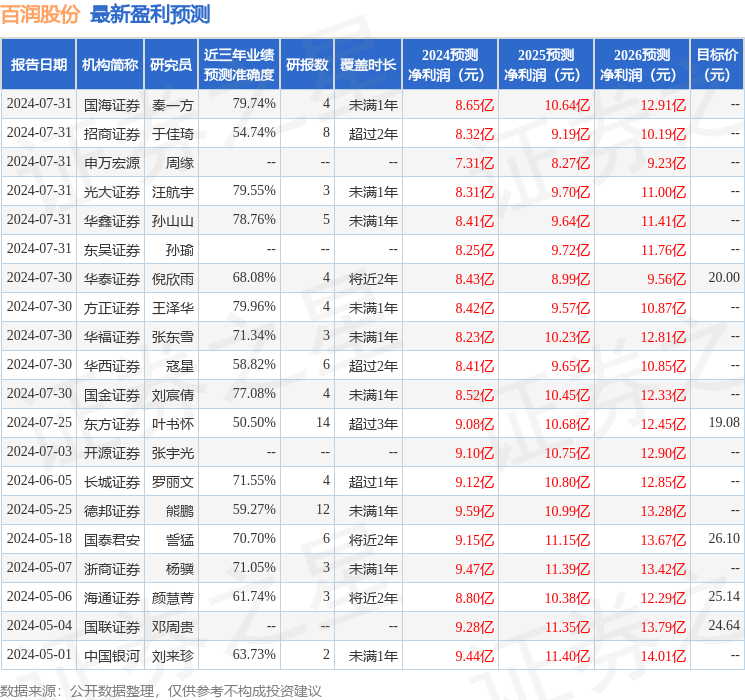Click 2024 forecast 8.65亿
745x700 pixels.
pos(475,105)
